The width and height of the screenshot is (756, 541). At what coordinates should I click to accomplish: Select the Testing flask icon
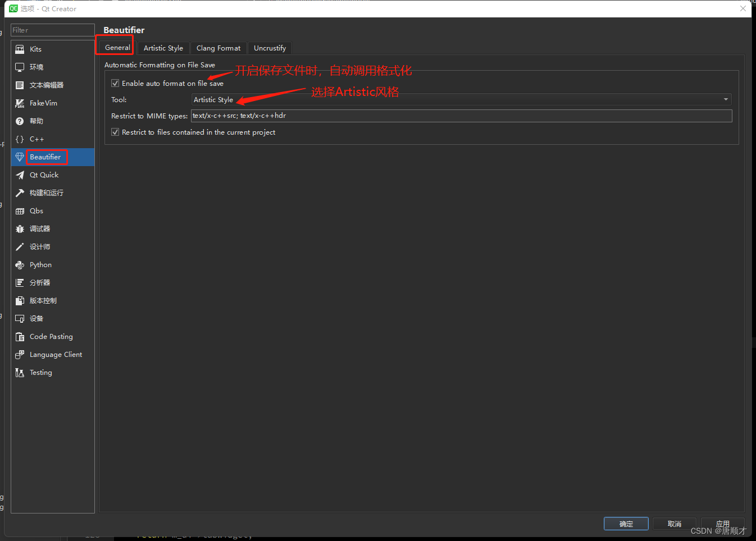(x=20, y=373)
